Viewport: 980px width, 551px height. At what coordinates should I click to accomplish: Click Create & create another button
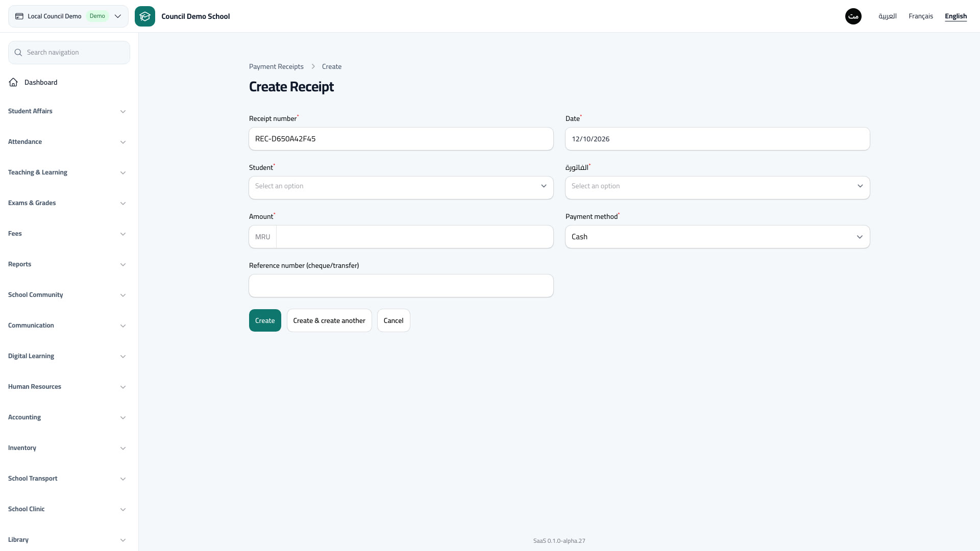pos(329,320)
